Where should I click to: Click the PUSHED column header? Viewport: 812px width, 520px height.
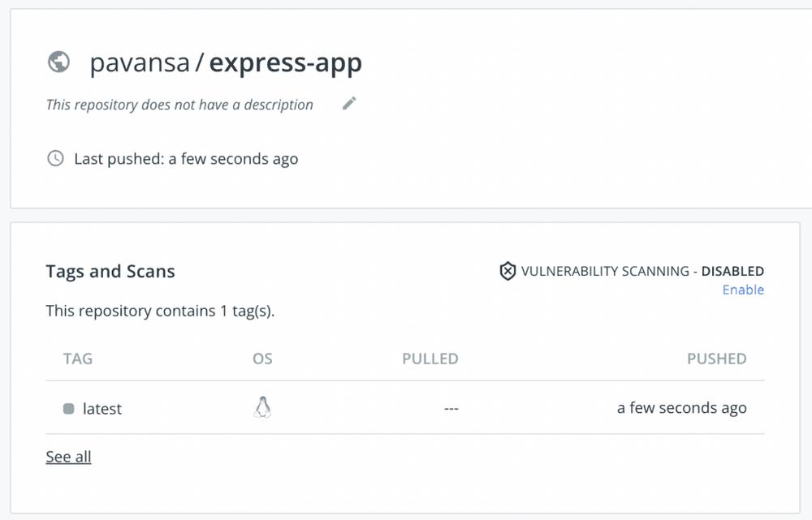click(716, 359)
